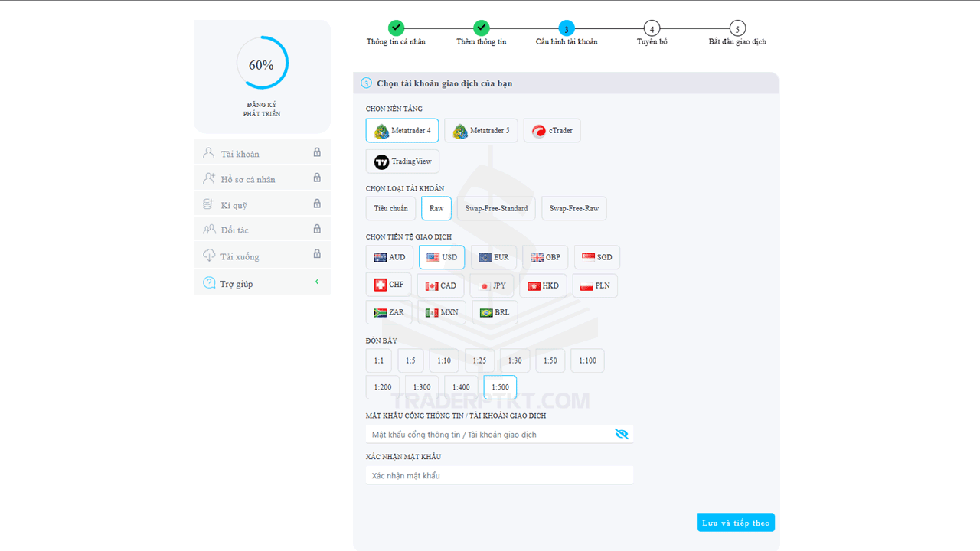Image resolution: width=980 pixels, height=551 pixels.
Task: Click lock icon beside Hồ sơ cá nhân
Action: tap(317, 178)
